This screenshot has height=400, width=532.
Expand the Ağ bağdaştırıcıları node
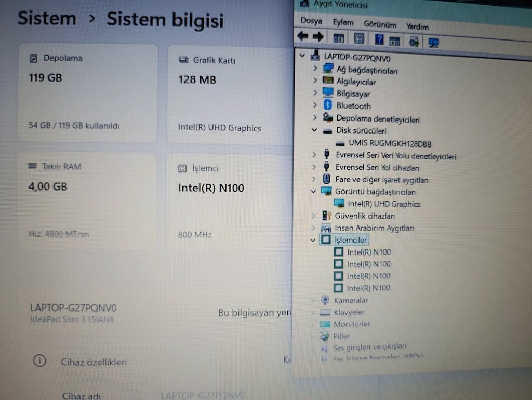click(x=315, y=69)
